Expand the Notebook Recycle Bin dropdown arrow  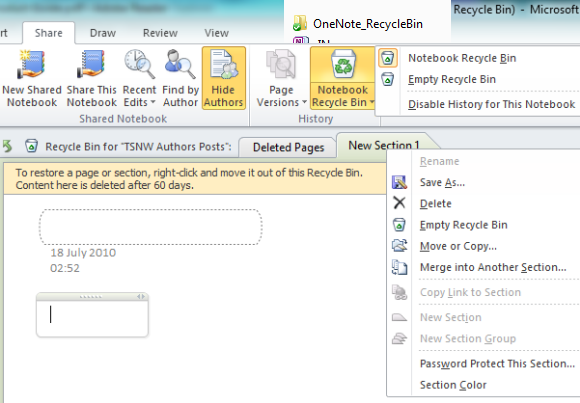click(x=372, y=102)
